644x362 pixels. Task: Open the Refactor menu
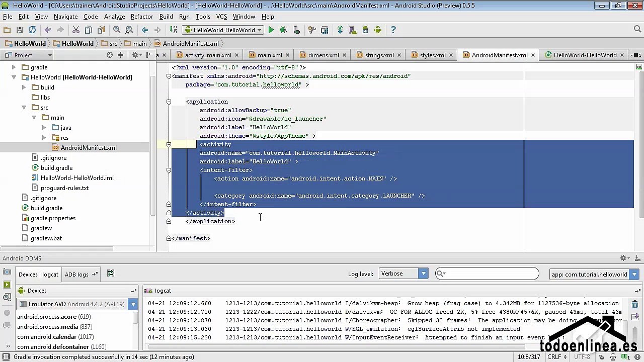142,17
